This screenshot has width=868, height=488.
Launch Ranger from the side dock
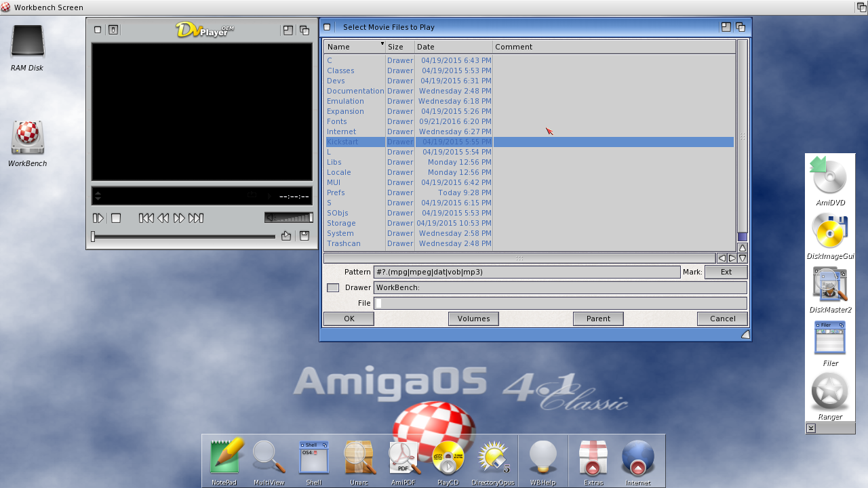click(x=830, y=396)
